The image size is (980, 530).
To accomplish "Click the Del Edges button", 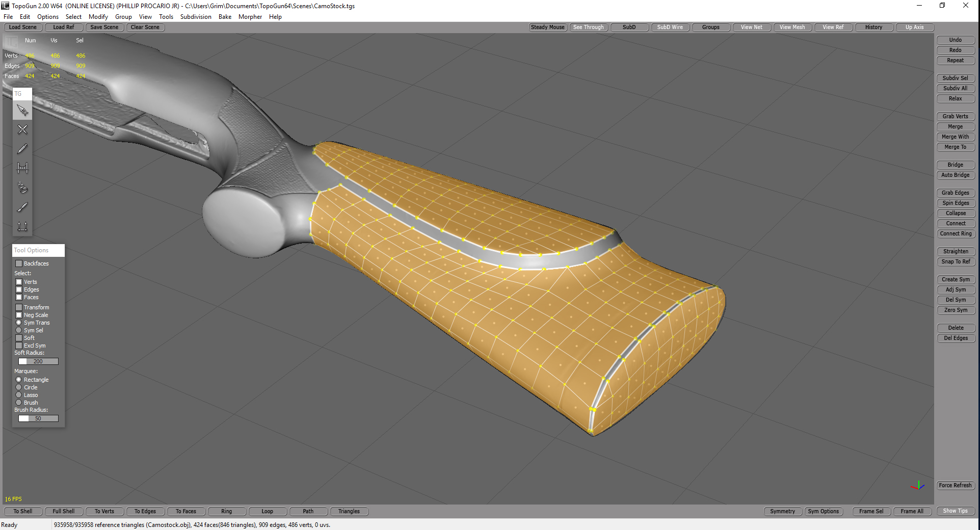I will [x=956, y=338].
